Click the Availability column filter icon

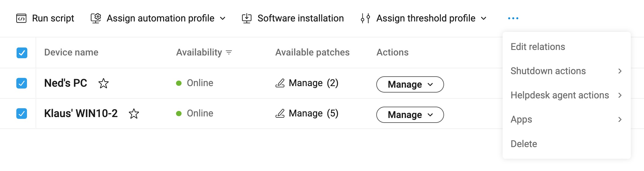(x=229, y=52)
